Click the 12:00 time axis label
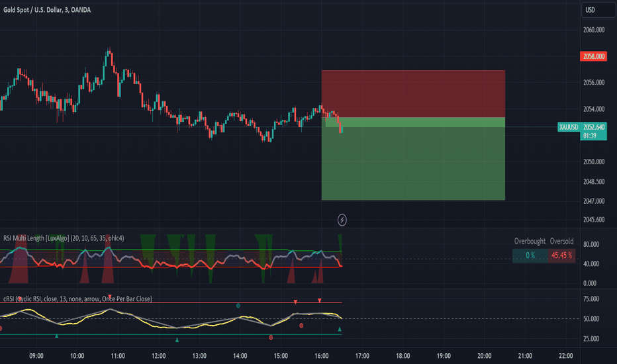The image size is (617, 364). pos(159,356)
